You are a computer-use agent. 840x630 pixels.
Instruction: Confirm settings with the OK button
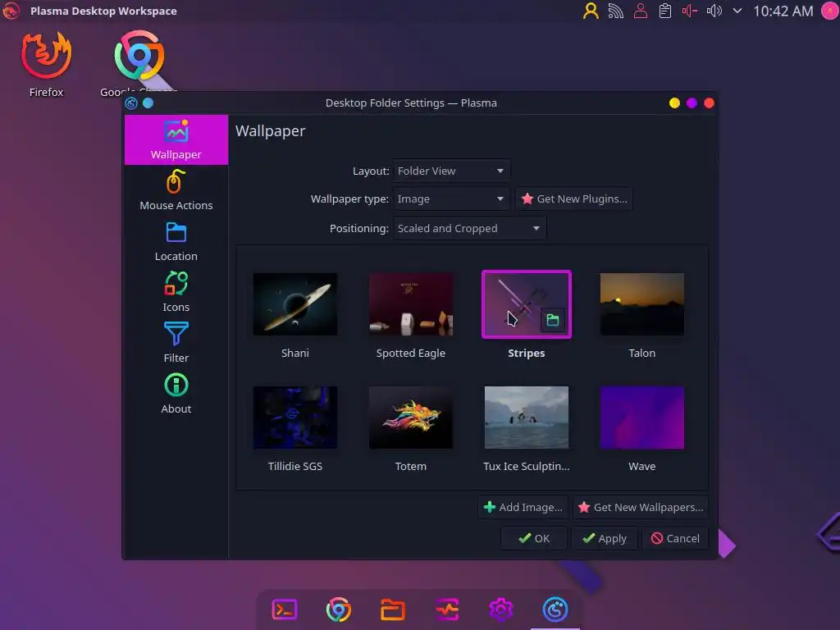click(x=534, y=538)
